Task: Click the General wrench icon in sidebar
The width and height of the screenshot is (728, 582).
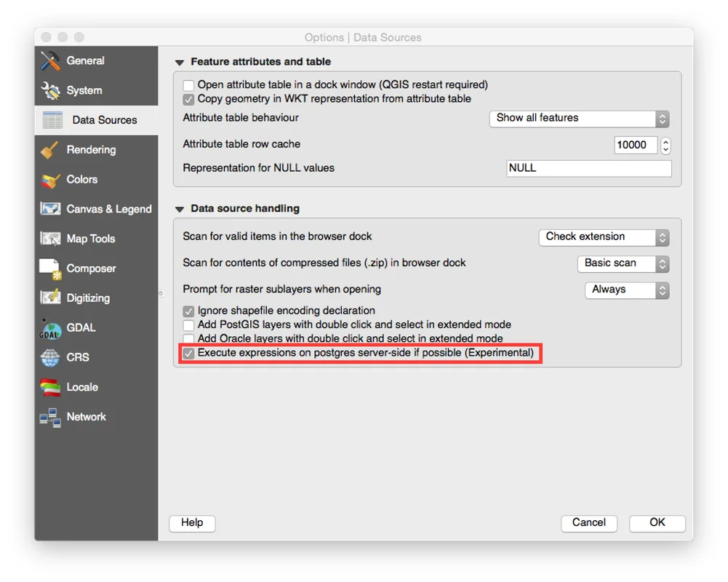Action: (50, 61)
